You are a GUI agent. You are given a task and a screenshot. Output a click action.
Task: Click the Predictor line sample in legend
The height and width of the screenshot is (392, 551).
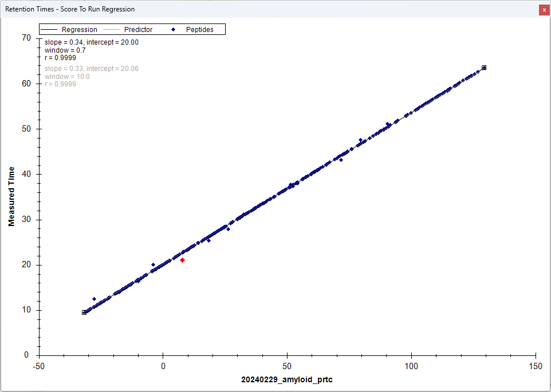(112, 30)
